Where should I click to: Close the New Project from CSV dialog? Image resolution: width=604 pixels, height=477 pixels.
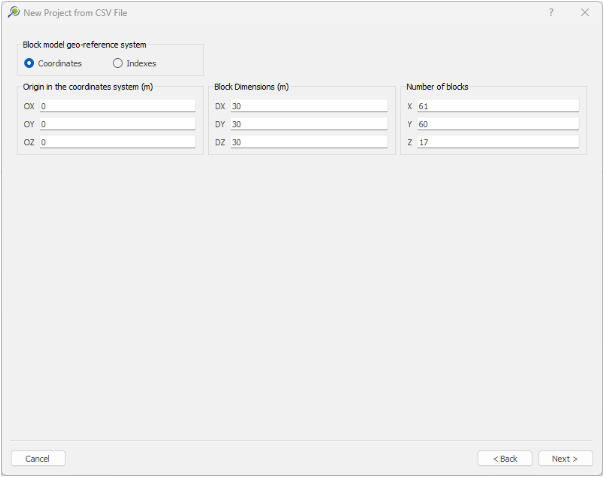coord(585,12)
